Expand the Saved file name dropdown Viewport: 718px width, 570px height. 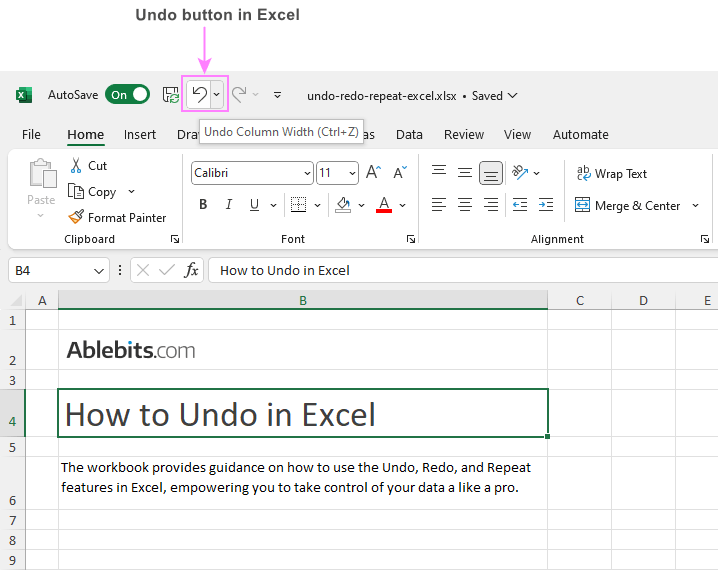[513, 95]
